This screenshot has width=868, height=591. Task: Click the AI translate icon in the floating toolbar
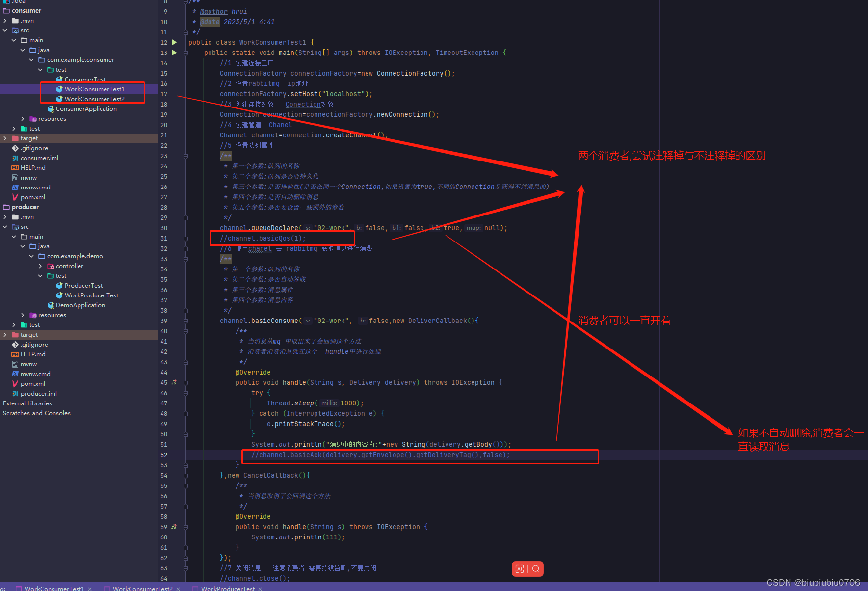[x=520, y=569]
